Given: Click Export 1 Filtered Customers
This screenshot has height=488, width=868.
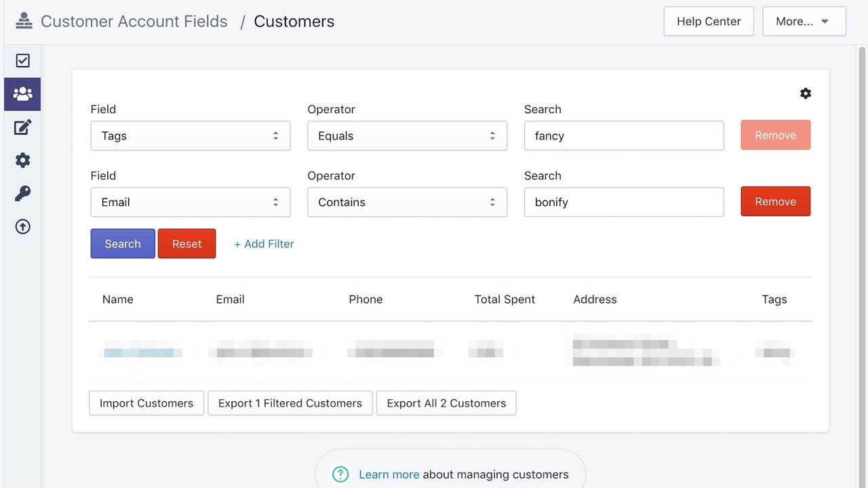Looking at the screenshot, I should tap(290, 403).
